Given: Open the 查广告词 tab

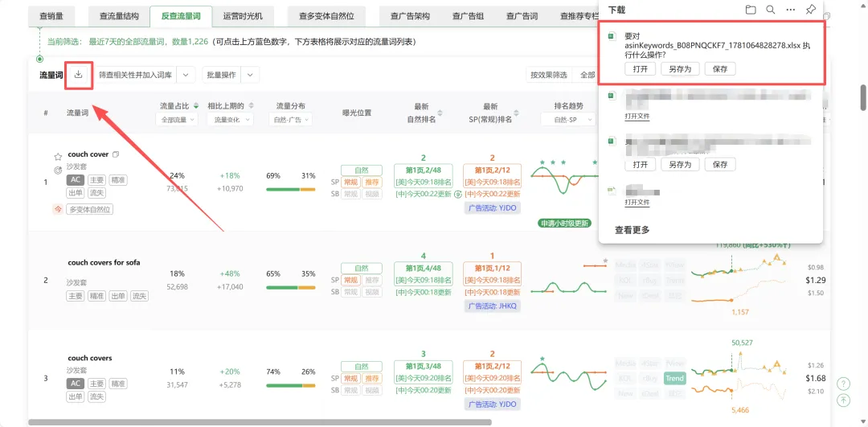Looking at the screenshot, I should [522, 16].
